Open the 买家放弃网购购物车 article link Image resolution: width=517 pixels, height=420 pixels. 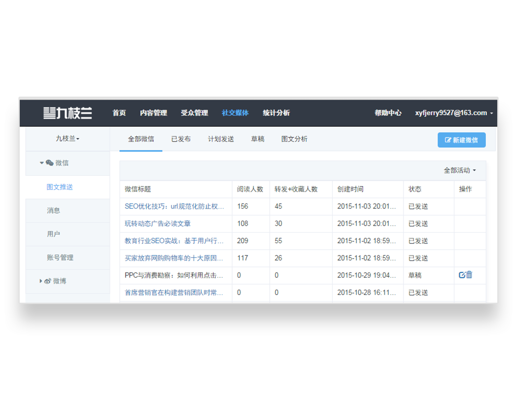174,258
